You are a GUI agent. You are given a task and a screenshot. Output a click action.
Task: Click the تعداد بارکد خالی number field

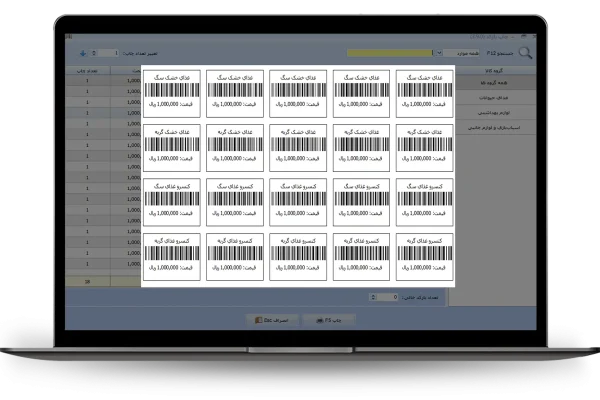click(388, 297)
